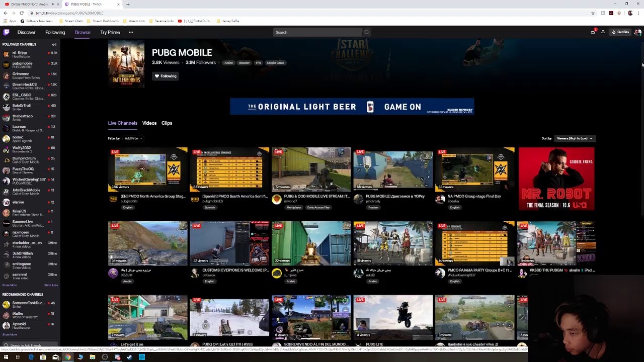Open Microsoft Edge from the taskbar
Viewport: 644px width, 362px height.
pos(31,357)
